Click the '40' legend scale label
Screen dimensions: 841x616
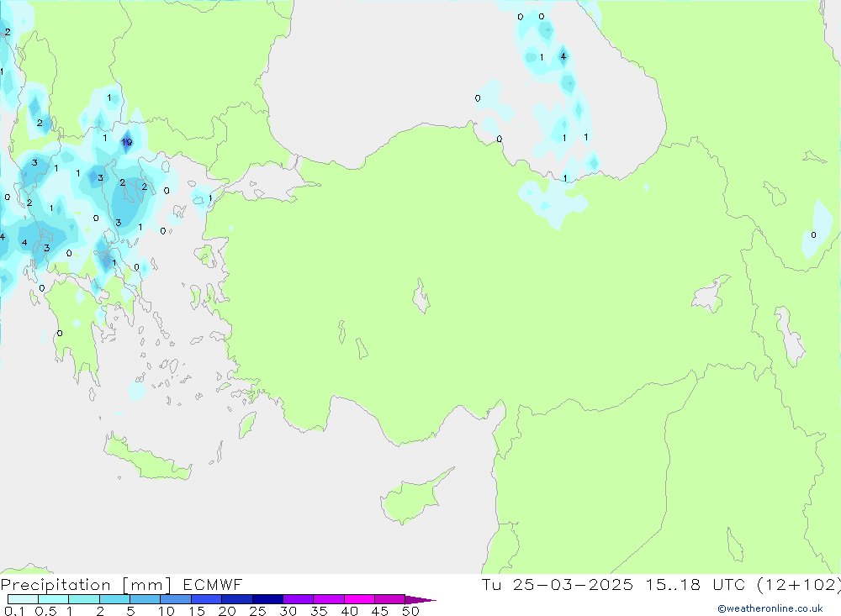350,611
